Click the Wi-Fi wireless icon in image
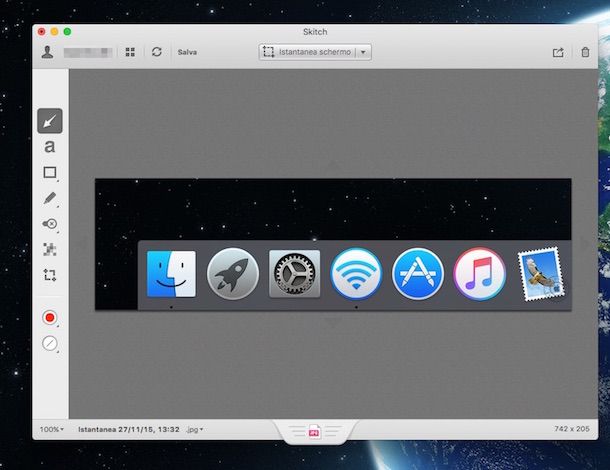Screen dimensions: 610x470 356,274
